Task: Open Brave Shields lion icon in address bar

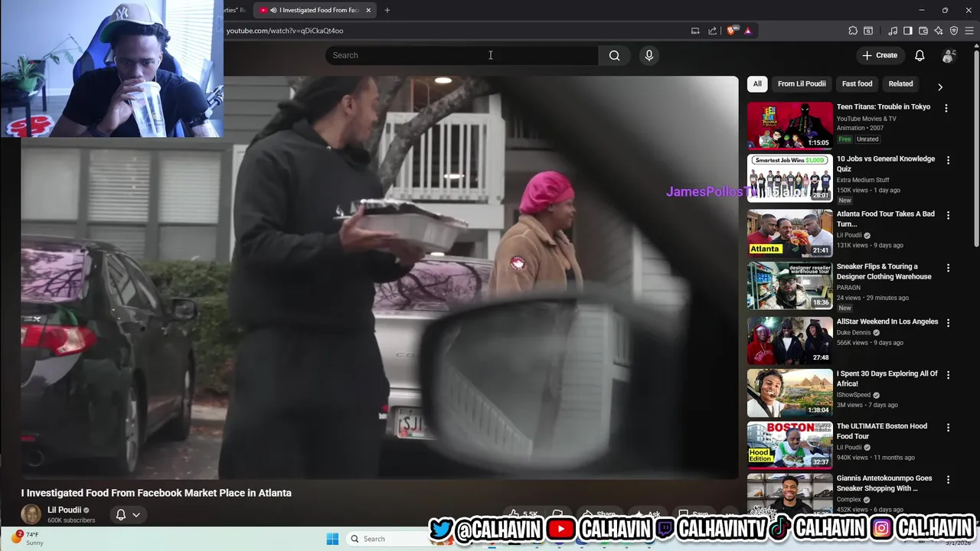Action: 732,31
